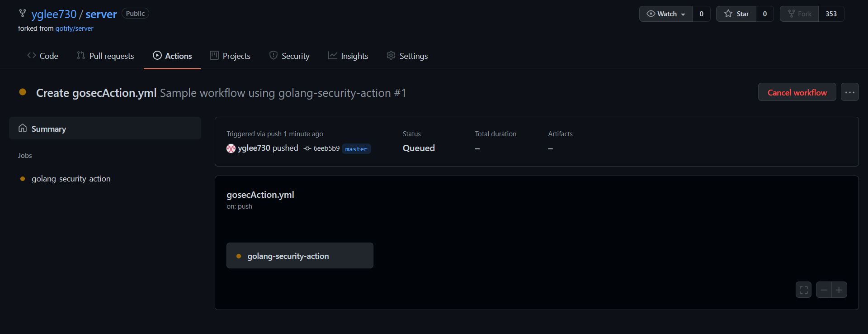Open the yglee730 owner link
Viewport: 868px width, 334px height.
pos(54,14)
